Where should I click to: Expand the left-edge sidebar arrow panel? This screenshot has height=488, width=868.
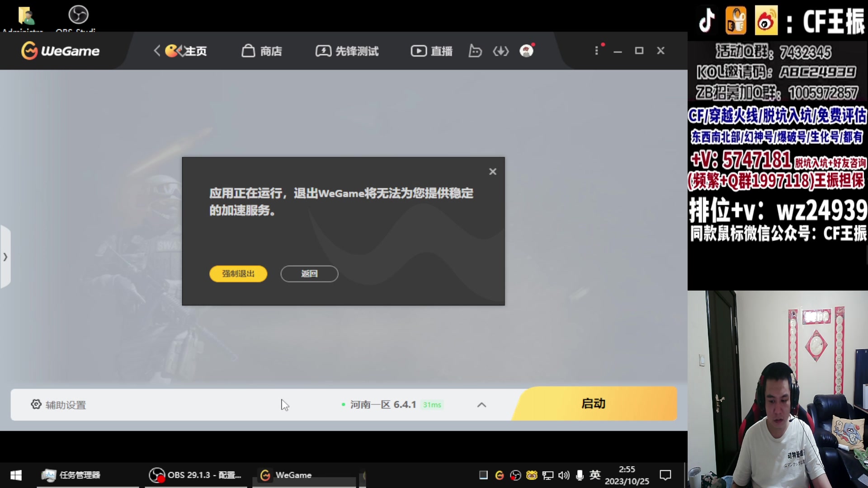click(x=5, y=257)
